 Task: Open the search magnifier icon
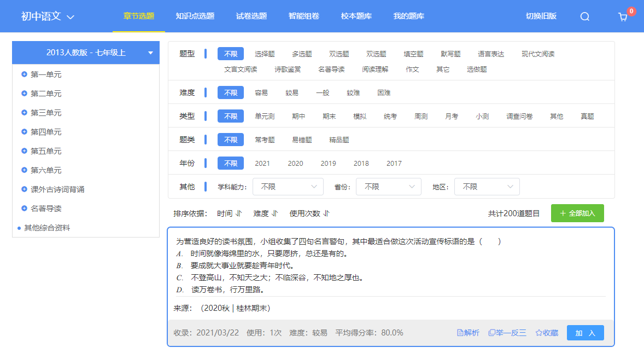(584, 16)
